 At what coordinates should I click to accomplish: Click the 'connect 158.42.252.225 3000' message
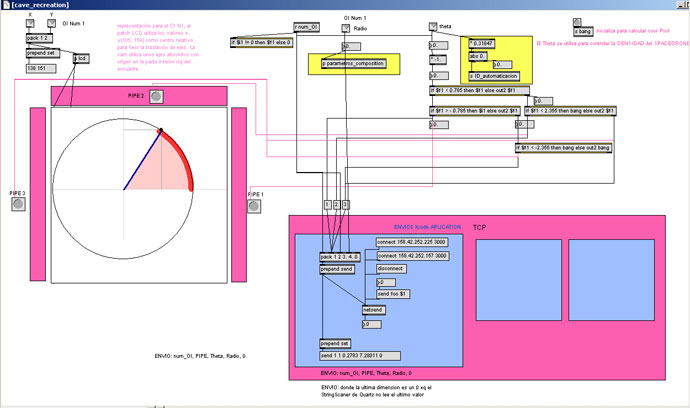click(411, 242)
